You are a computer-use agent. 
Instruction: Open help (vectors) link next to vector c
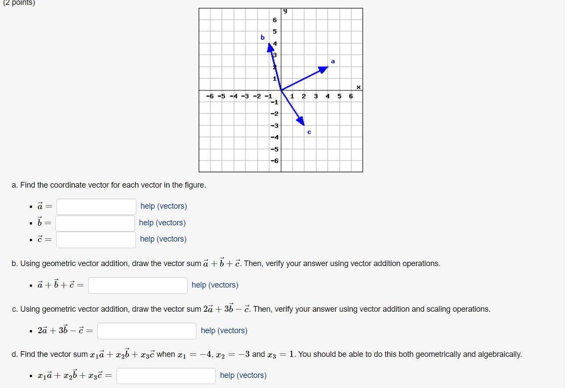pos(163,239)
